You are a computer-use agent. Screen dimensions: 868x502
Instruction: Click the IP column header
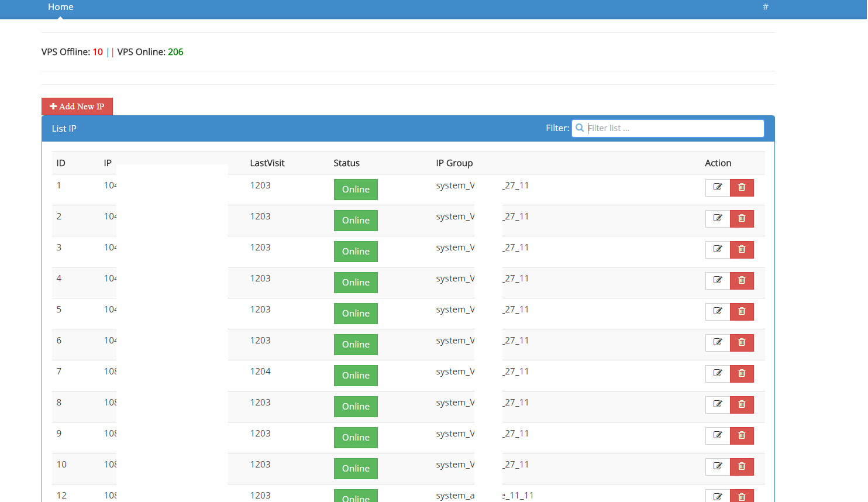pyautogui.click(x=108, y=163)
